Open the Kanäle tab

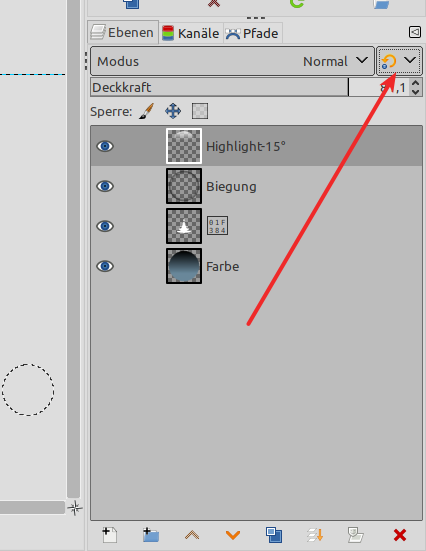pos(191,33)
